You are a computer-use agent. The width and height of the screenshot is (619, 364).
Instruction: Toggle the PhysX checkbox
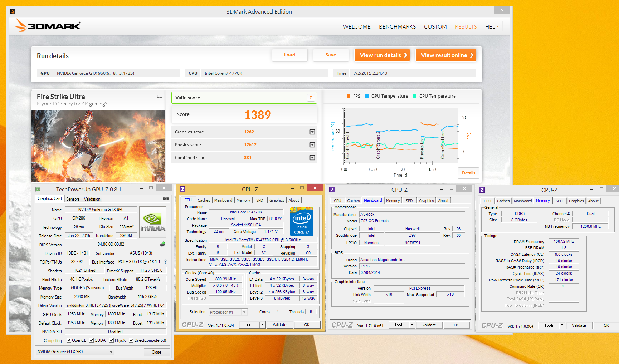click(111, 340)
